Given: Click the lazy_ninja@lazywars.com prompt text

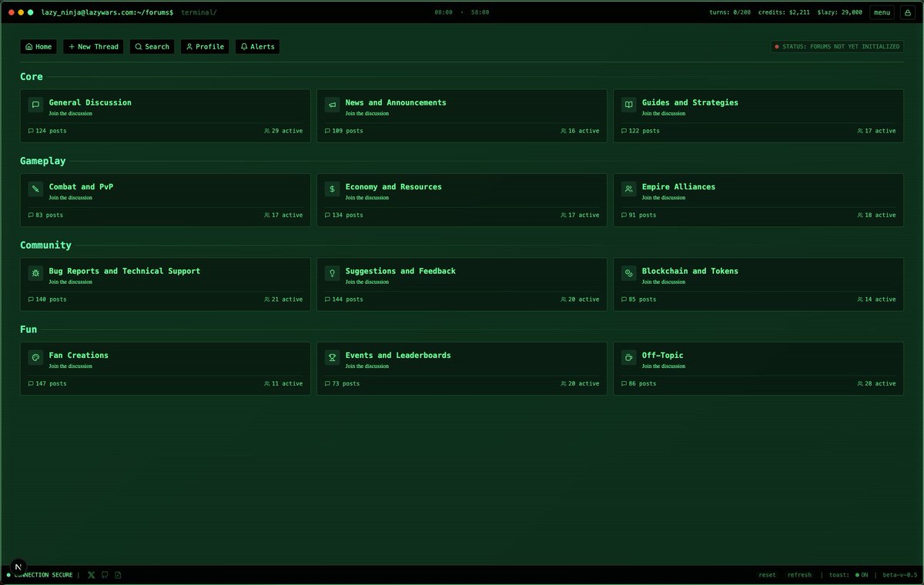Looking at the screenshot, I should (107, 12).
